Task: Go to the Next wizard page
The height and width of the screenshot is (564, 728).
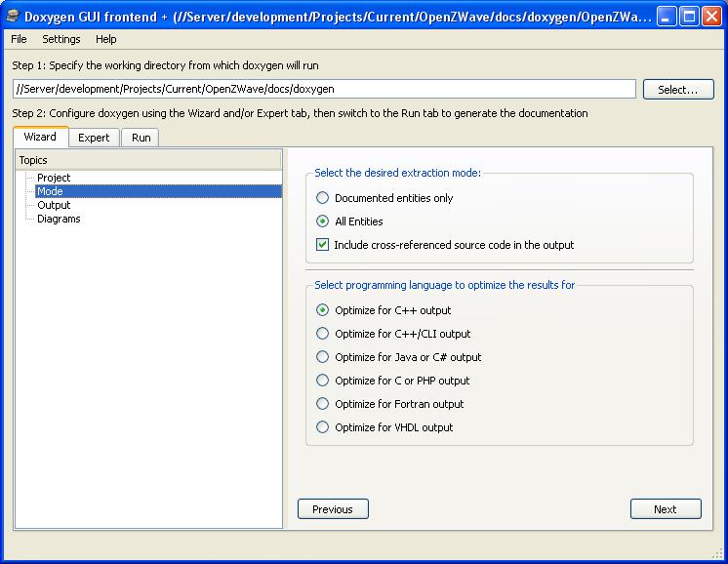Action: (x=666, y=508)
